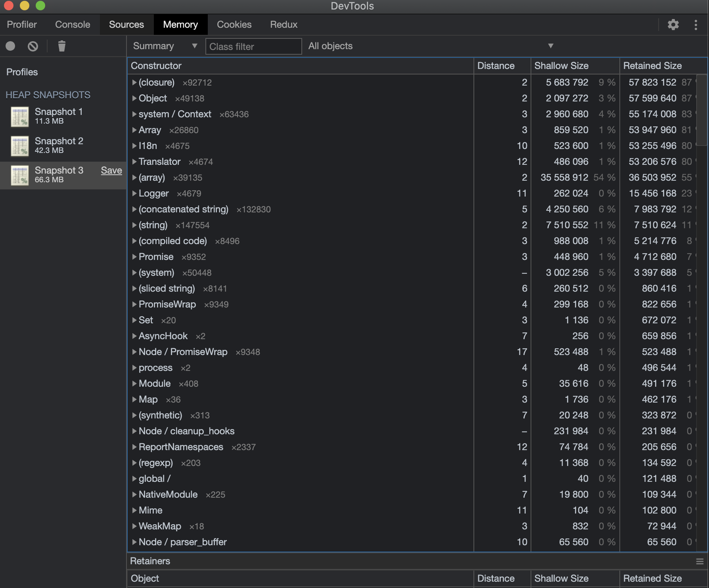
Task: Expand the Node / cleanup_hooks row
Action: [x=134, y=431]
